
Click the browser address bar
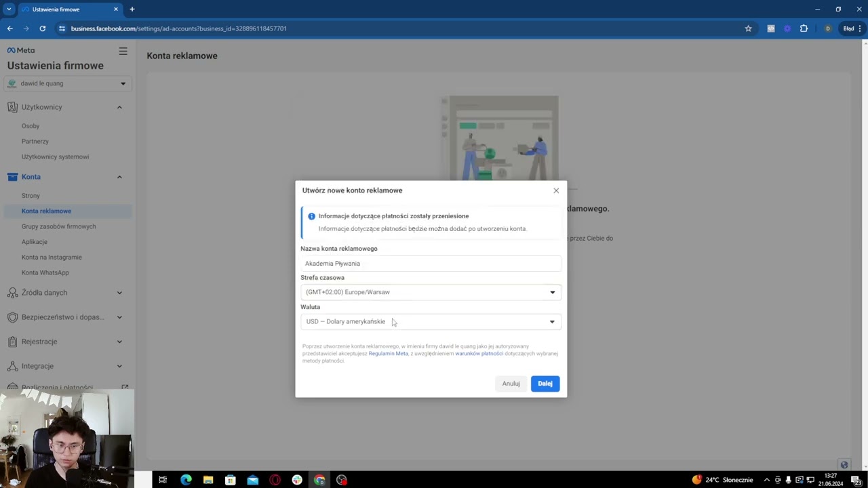click(400, 28)
